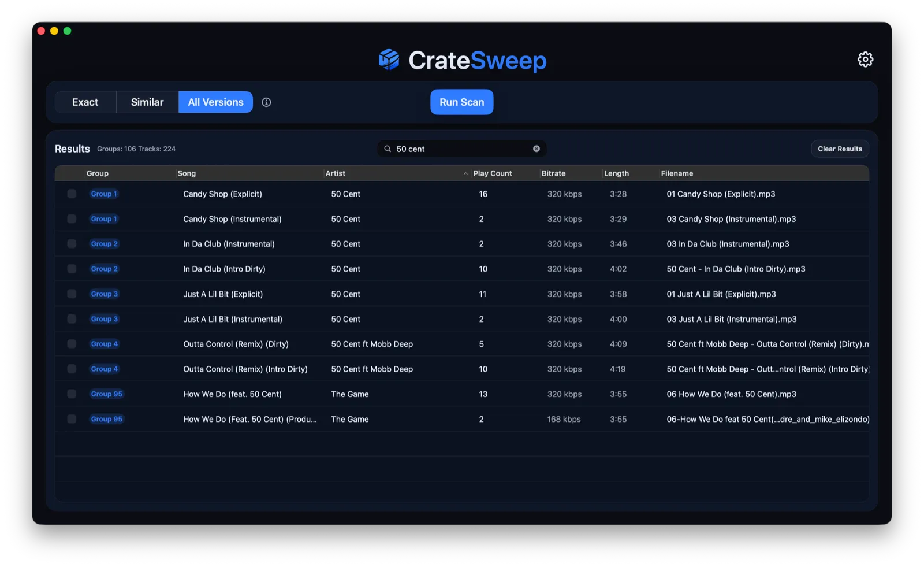Switch to the Exact tab
Viewport: 924px width, 567px height.
click(85, 102)
